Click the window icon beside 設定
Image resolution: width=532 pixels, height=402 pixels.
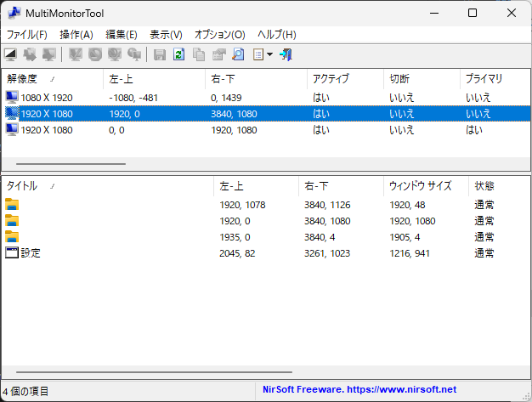[x=12, y=252]
